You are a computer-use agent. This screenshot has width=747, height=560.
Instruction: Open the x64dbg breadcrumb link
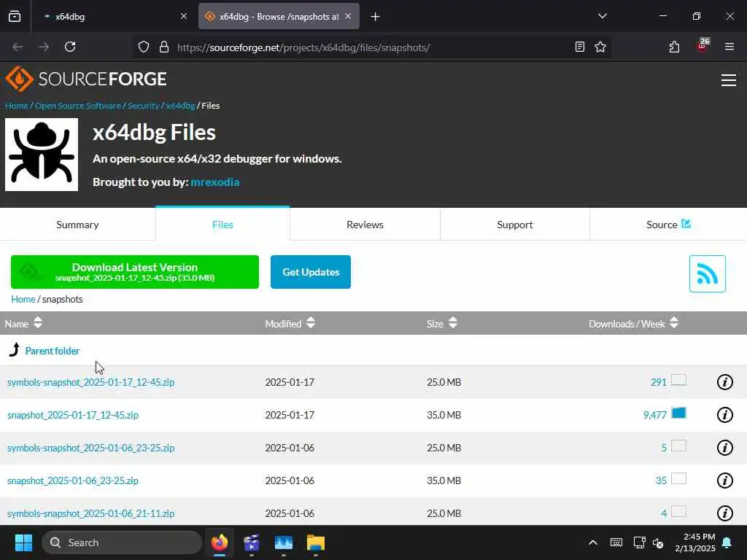coord(180,106)
